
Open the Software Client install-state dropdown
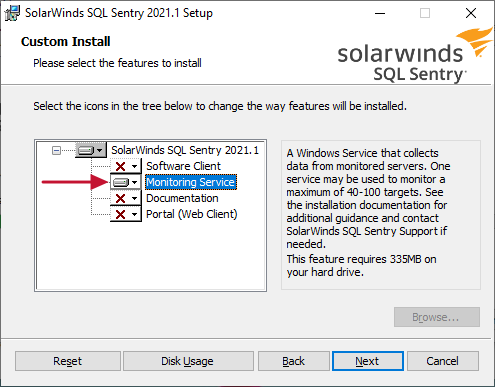[126, 166]
